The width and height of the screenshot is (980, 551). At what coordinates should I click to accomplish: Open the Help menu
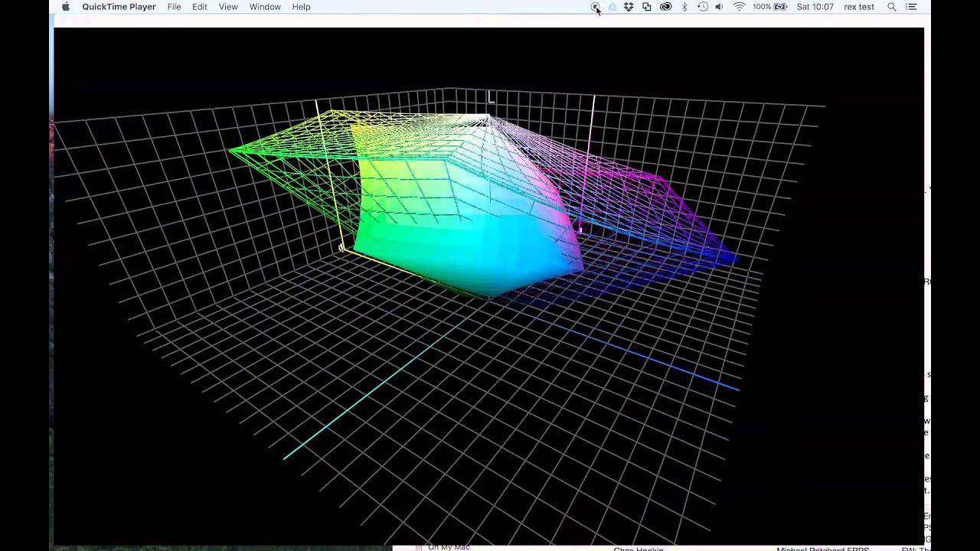pos(301,7)
